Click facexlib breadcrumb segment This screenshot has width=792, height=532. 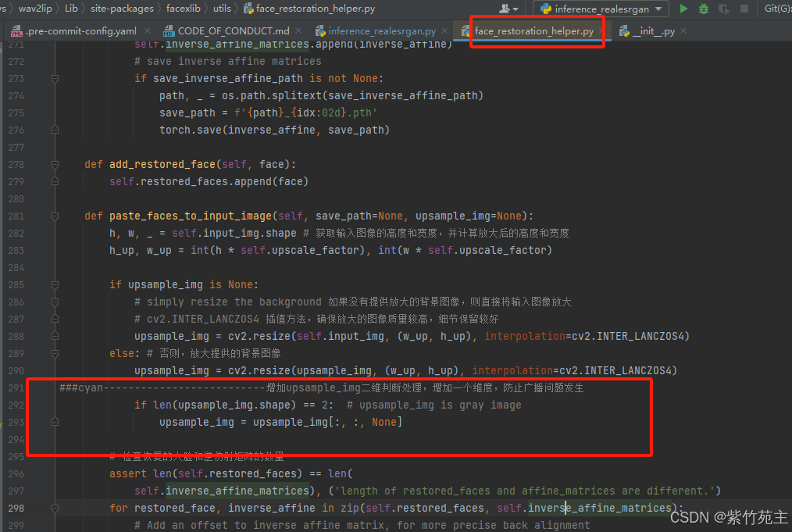click(x=184, y=9)
